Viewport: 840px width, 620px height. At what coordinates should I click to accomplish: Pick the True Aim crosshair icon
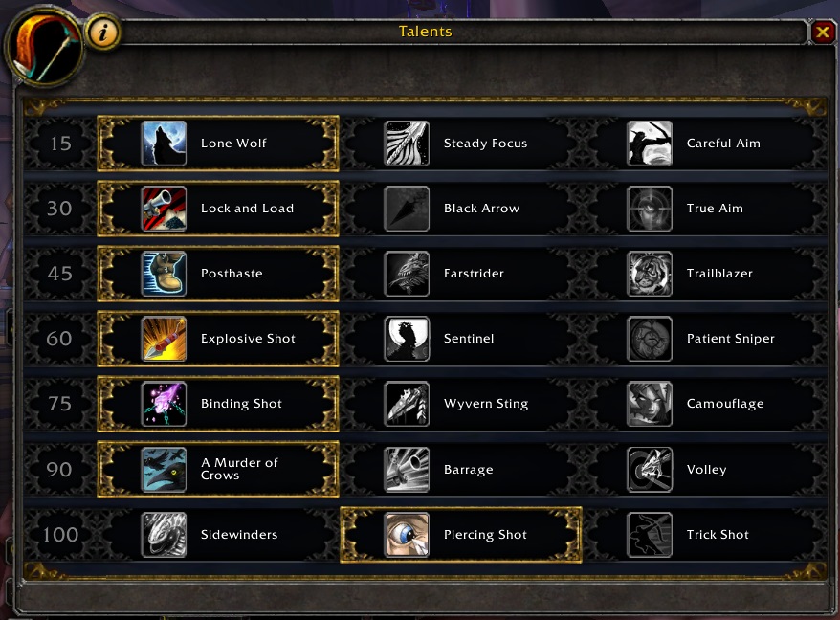(650, 209)
